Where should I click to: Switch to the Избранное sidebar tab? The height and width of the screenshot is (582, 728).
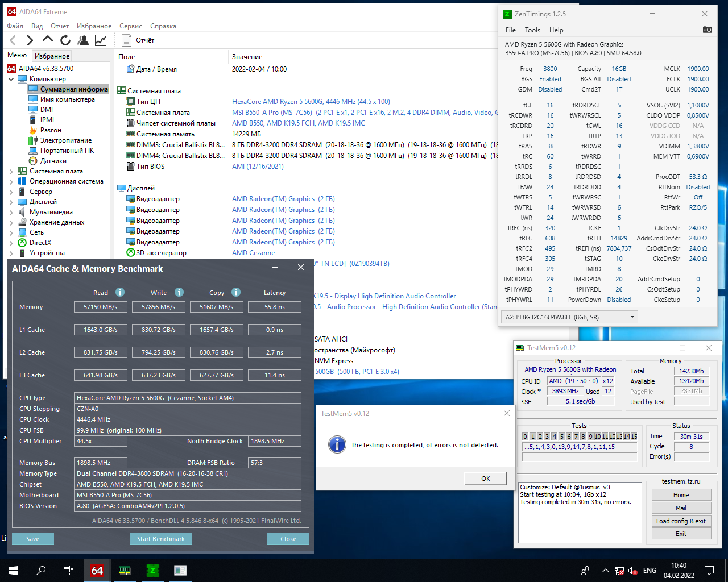(x=52, y=56)
